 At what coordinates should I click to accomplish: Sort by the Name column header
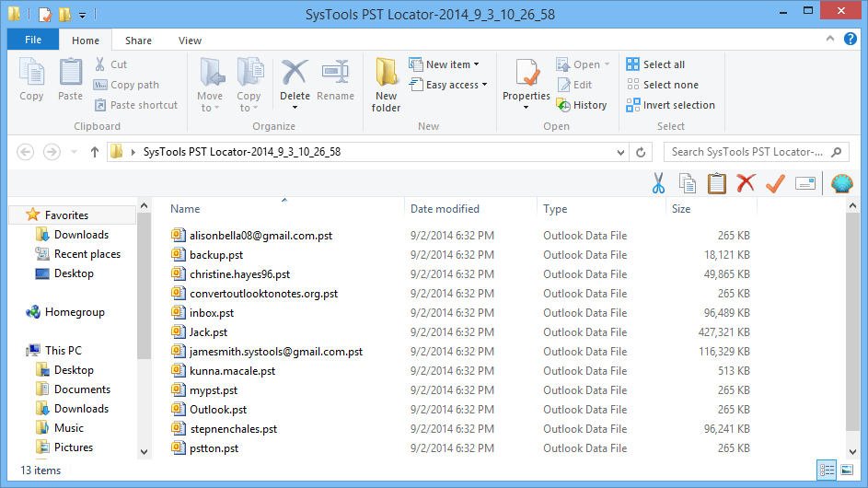[185, 209]
